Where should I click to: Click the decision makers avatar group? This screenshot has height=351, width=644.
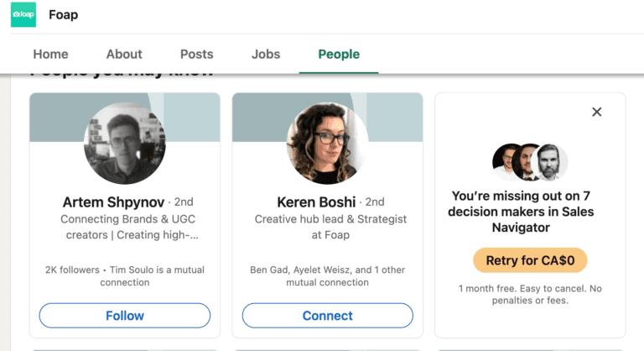(x=530, y=162)
